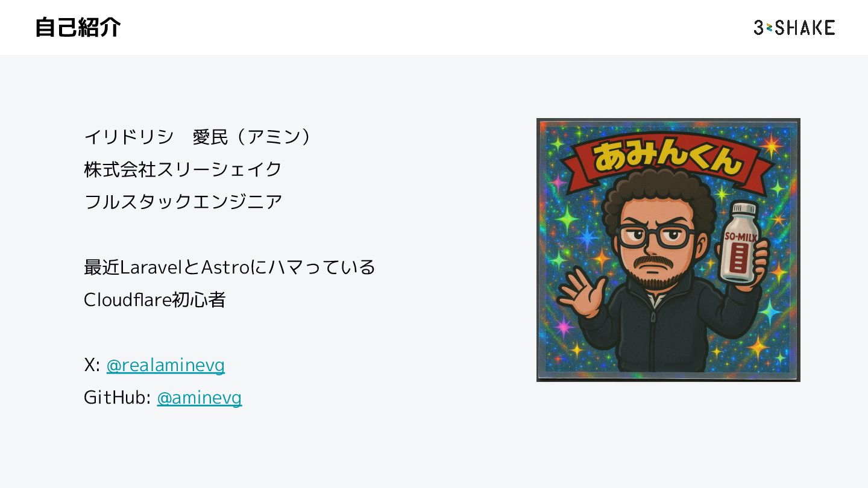Select the 最近LaravelとAstroにハマっている line
This screenshot has height=488, width=868.
click(x=230, y=267)
